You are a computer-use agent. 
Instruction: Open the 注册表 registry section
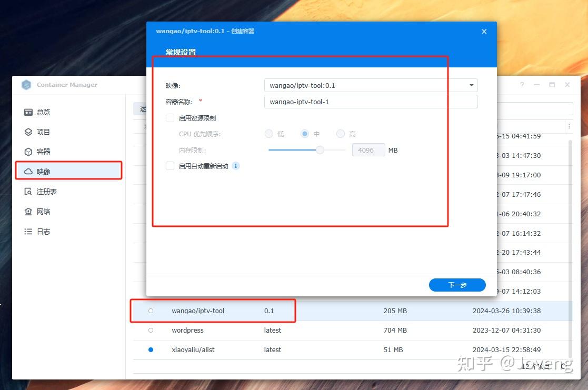click(45, 191)
